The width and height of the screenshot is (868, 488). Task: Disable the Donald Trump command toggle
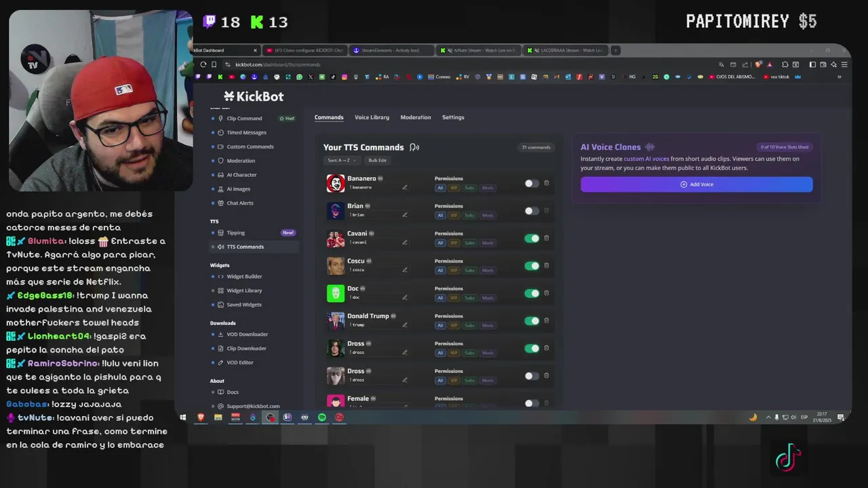coord(532,321)
